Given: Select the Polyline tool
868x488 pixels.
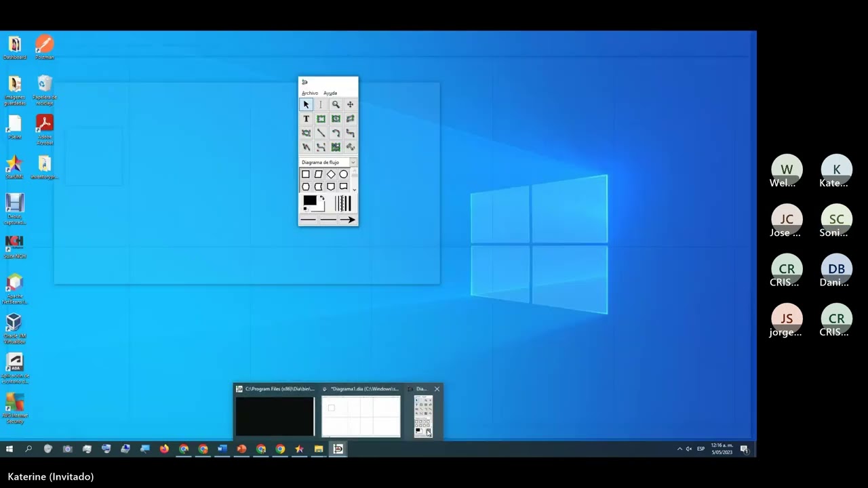Looking at the screenshot, I should click(306, 147).
